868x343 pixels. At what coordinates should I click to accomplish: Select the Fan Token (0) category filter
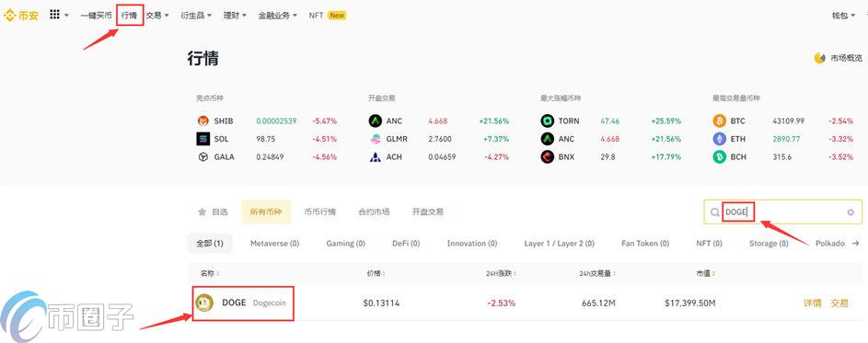645,244
